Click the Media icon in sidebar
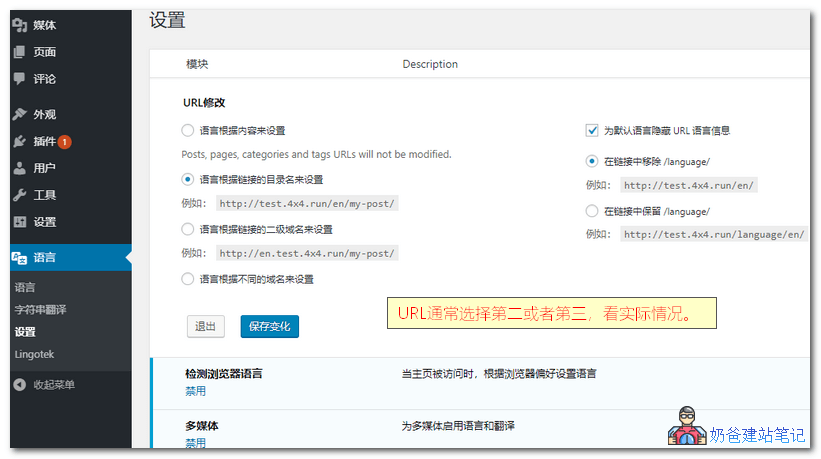Image resolution: width=821 pixels, height=459 pixels. [x=19, y=25]
